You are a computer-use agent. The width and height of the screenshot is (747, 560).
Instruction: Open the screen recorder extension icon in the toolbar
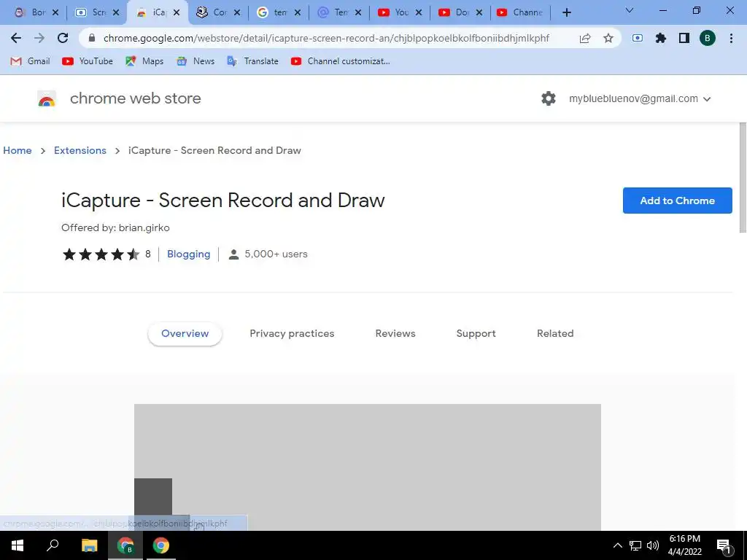[x=638, y=38]
